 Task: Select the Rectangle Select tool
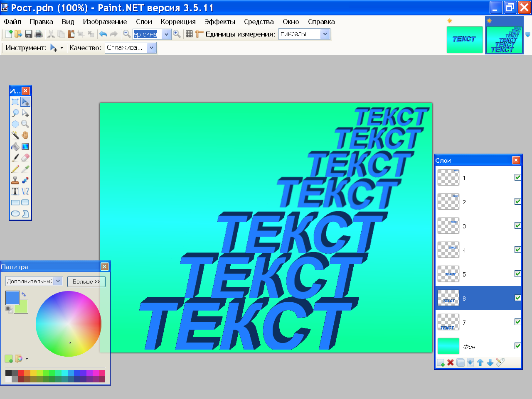(15, 102)
